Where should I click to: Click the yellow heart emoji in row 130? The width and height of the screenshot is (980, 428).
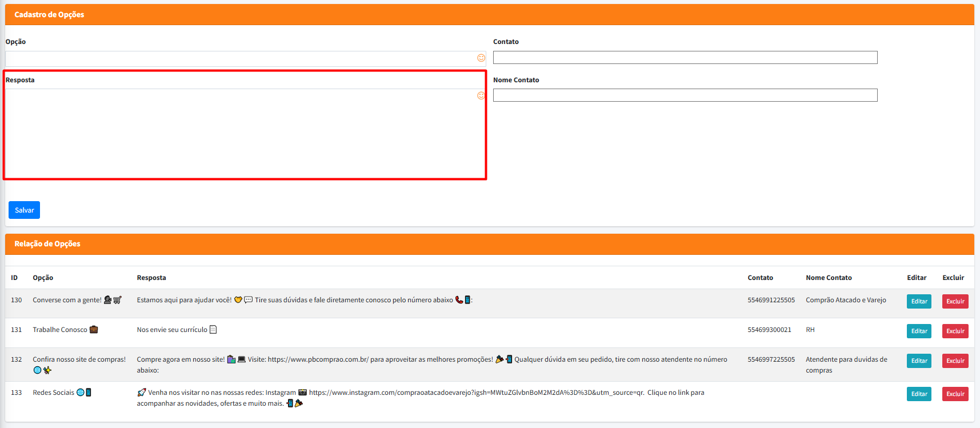pos(238,300)
